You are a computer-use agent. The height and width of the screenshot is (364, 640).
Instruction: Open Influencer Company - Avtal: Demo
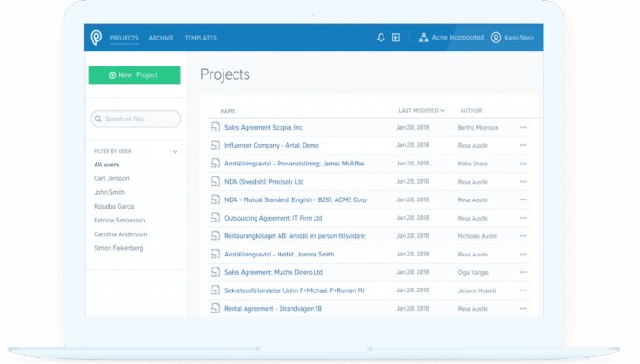(x=271, y=145)
